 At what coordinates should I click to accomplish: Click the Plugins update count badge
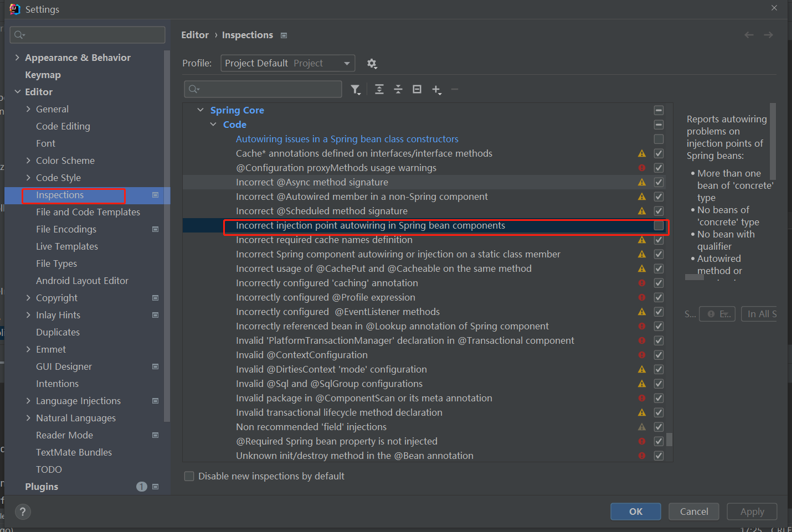(142, 487)
